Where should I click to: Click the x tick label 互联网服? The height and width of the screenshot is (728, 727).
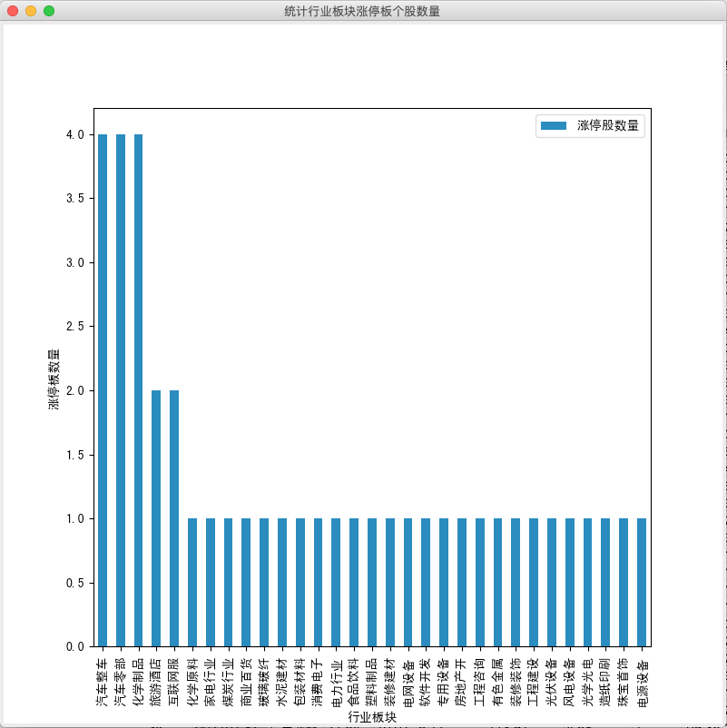click(x=174, y=682)
